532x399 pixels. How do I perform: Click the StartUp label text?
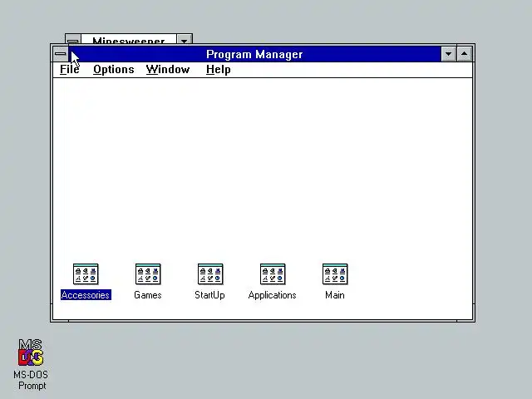[x=209, y=295]
